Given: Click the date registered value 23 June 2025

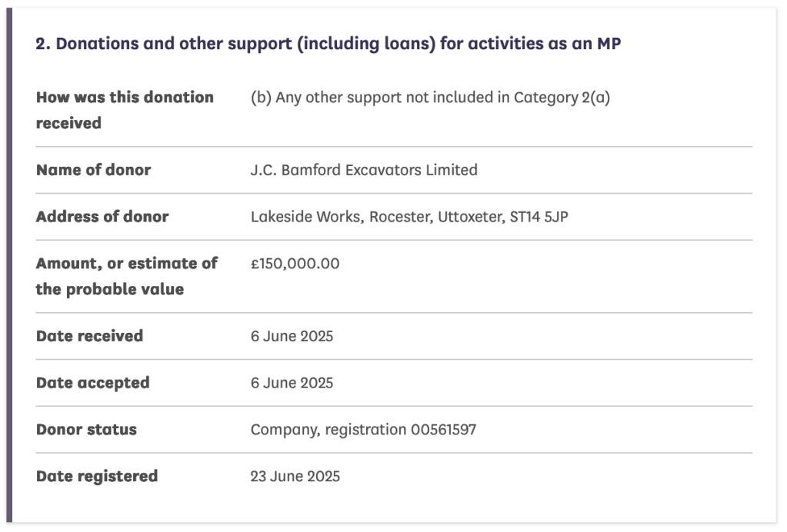Looking at the screenshot, I should pos(295,477).
